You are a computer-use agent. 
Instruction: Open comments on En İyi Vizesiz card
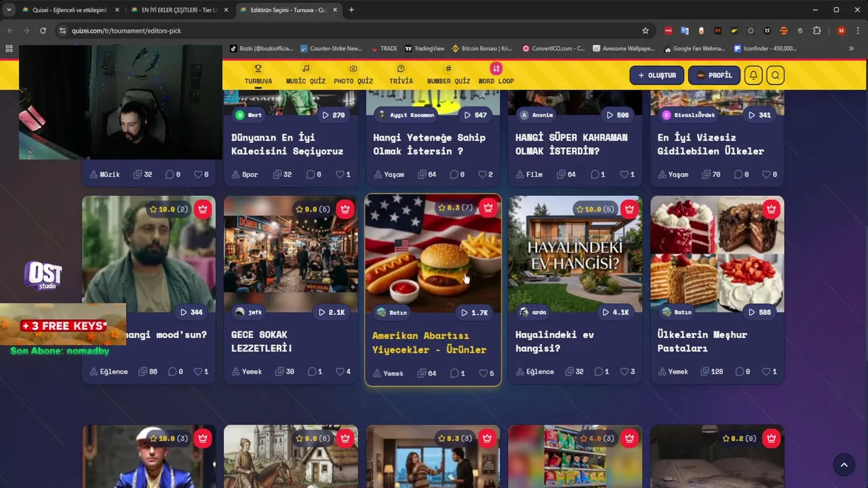tap(740, 174)
